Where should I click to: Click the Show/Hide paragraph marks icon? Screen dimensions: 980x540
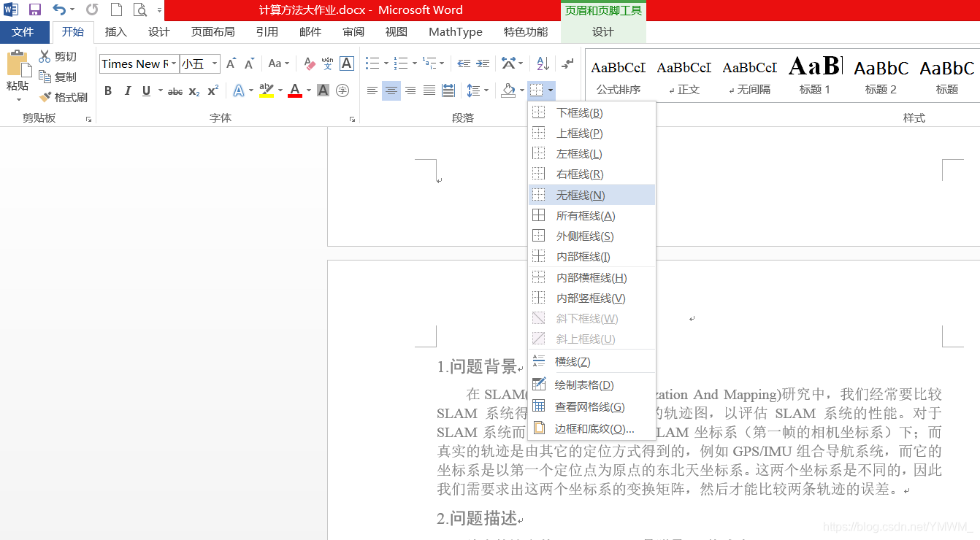(568, 64)
